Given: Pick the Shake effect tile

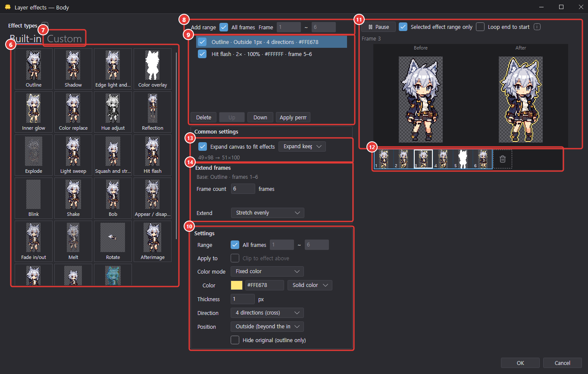Looking at the screenshot, I should pos(73,198).
